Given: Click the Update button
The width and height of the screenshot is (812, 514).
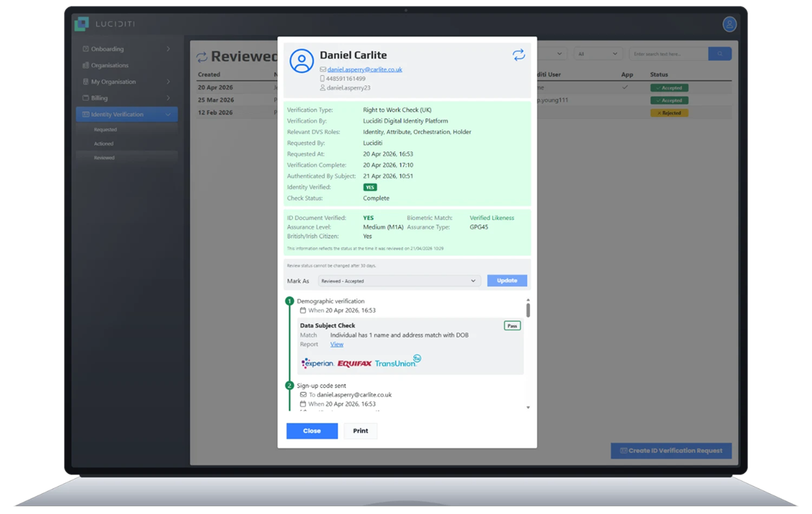Looking at the screenshot, I should (x=507, y=281).
